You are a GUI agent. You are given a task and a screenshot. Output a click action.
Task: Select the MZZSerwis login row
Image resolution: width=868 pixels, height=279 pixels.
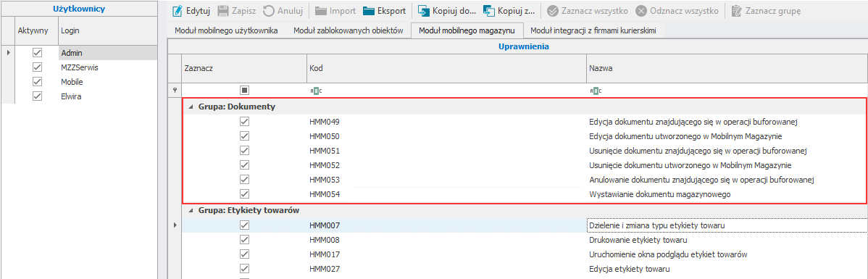tap(107, 67)
